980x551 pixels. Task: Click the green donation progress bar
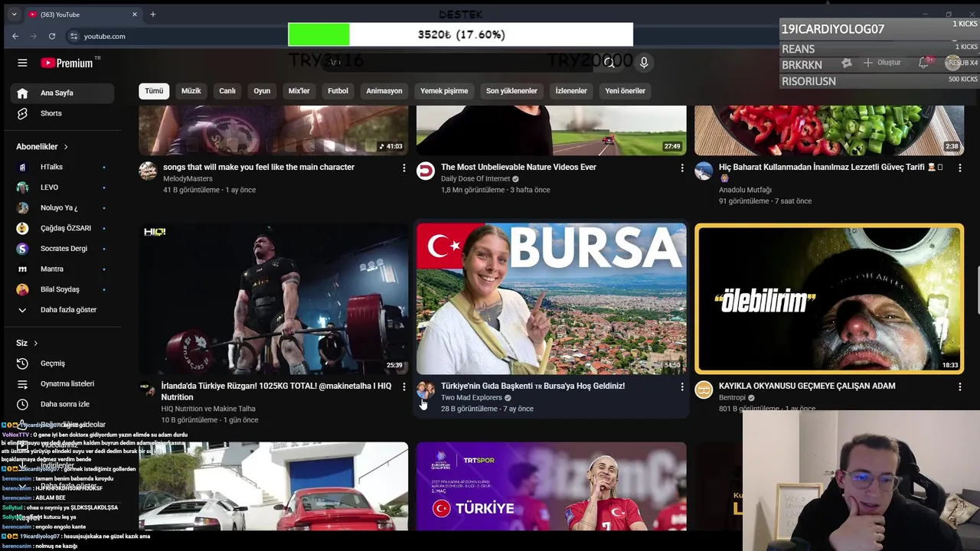click(x=318, y=34)
